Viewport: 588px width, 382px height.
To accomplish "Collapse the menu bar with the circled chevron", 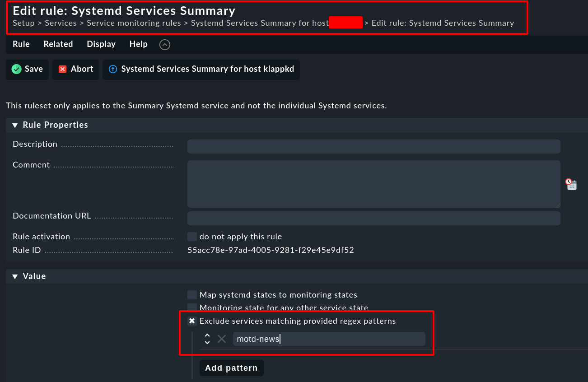I will [165, 44].
